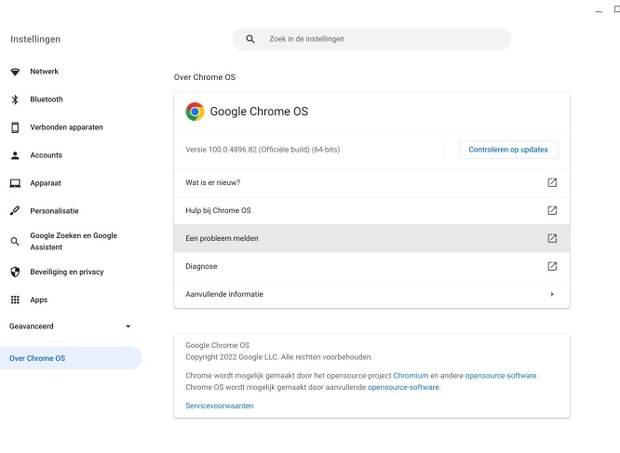Click the opensource-software link after 'en andere'
The height and width of the screenshot is (453, 620).
501,376
